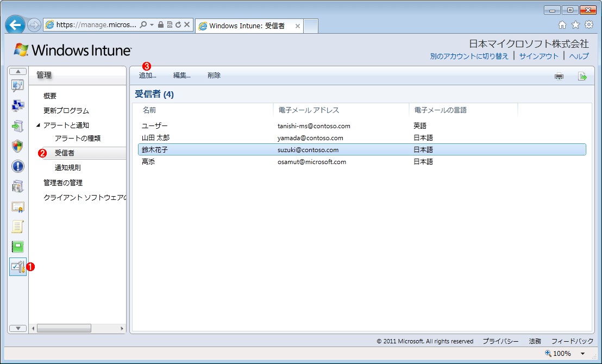Image resolution: width=602 pixels, height=364 pixels.
Task: Click 追加... to add a recipient
Action: tap(147, 76)
